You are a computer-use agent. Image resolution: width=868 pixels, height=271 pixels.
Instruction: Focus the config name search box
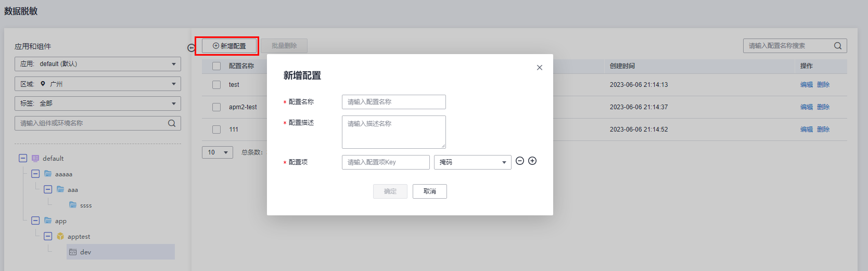[795, 46]
